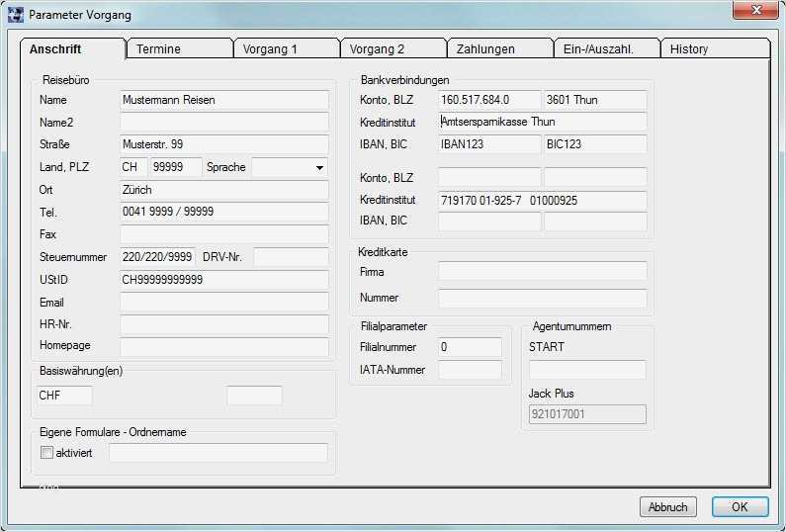The image size is (786, 532).
Task: Click the BIC field containing BIC123
Action: coord(595,144)
